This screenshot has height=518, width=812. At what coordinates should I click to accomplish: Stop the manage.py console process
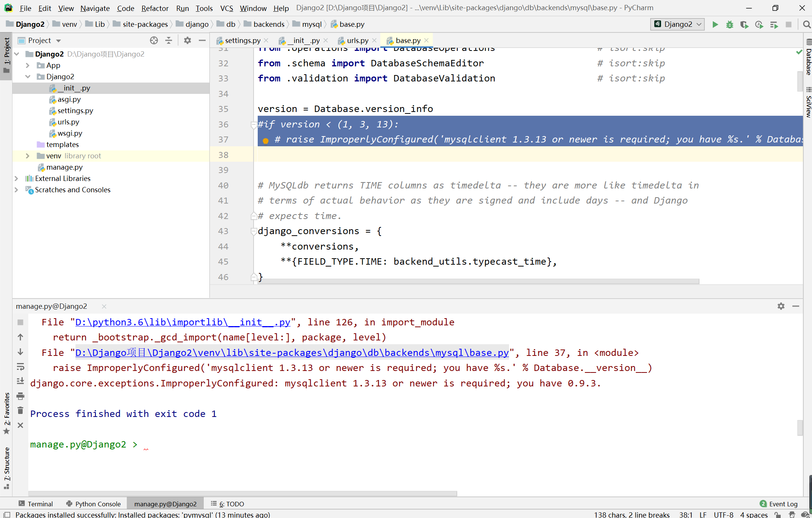point(20,322)
